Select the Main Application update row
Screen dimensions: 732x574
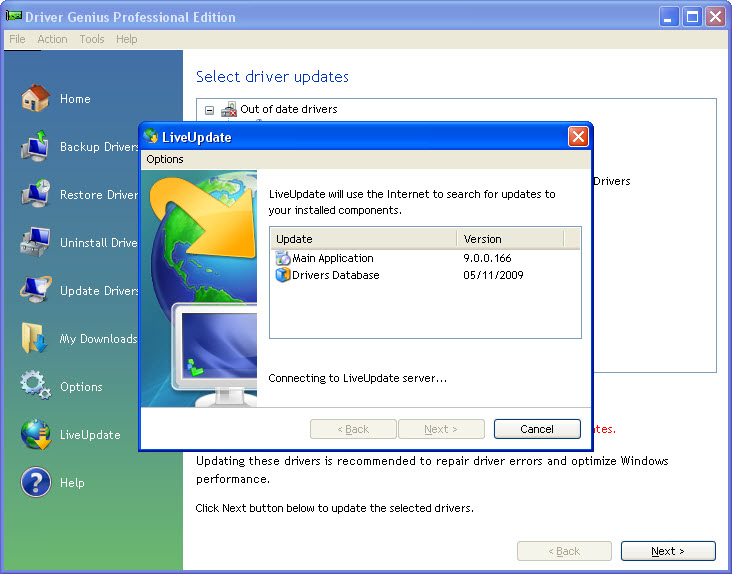click(x=332, y=258)
